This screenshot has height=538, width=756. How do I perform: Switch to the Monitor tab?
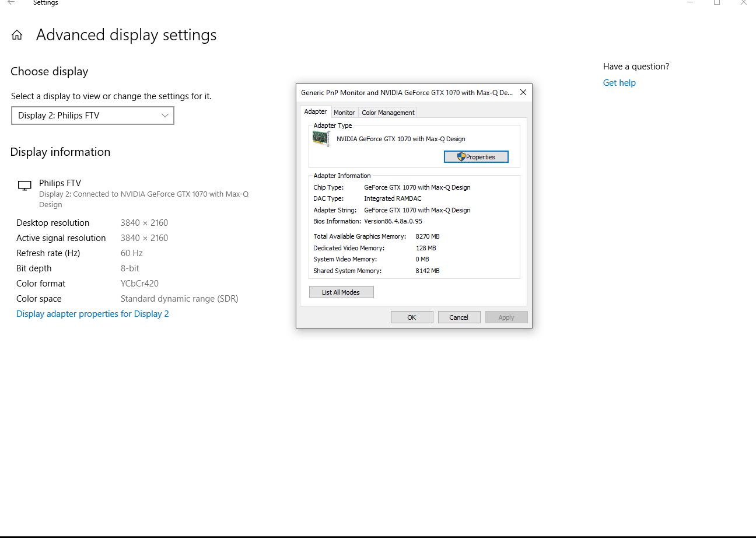click(x=344, y=113)
